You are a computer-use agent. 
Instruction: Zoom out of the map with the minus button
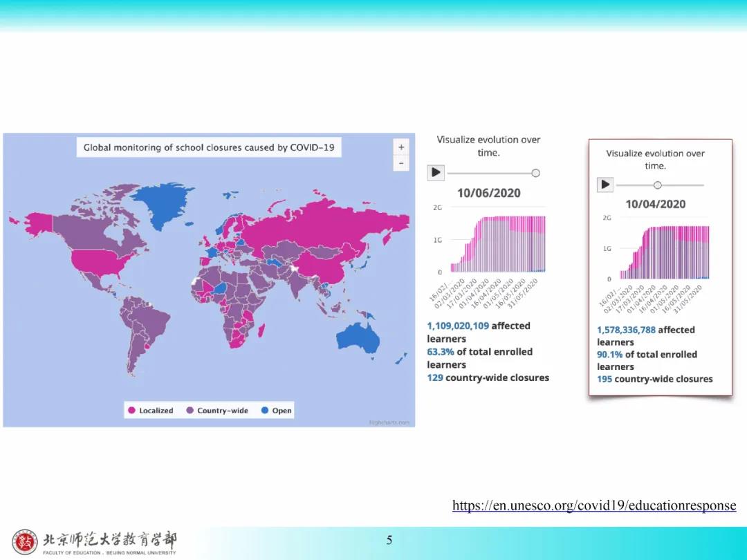(401, 163)
